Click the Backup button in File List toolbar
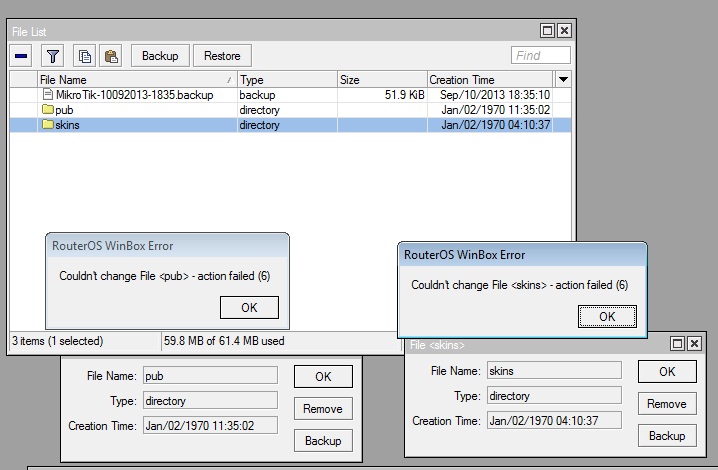 pos(160,56)
